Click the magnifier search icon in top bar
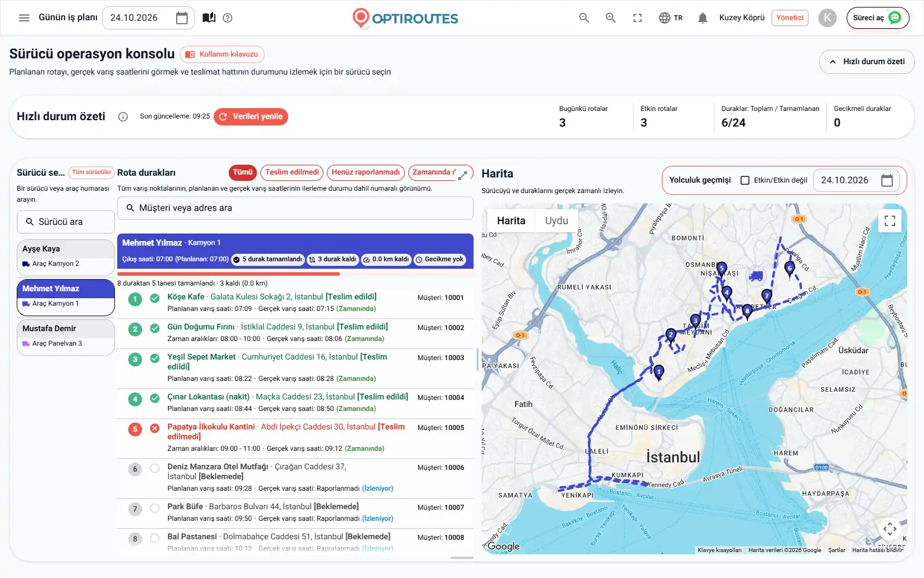Screen dimensions: 924x578 click(x=584, y=18)
